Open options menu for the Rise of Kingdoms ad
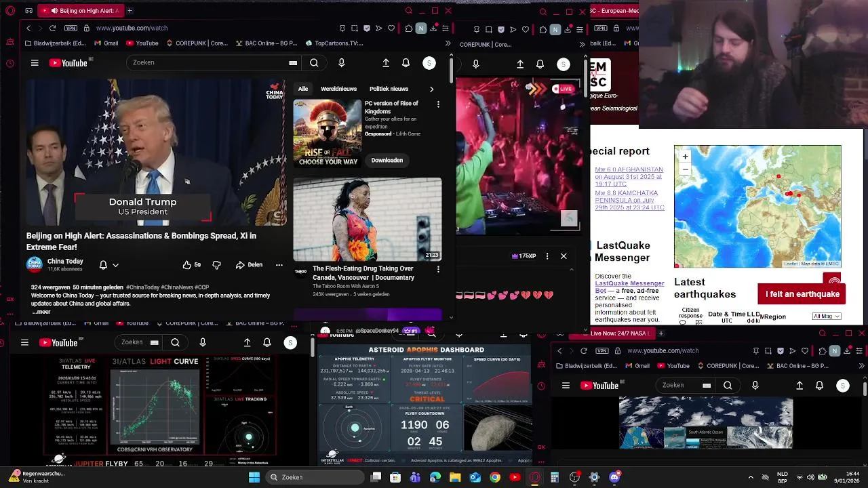Screen dimensions: 868x488 [x=438, y=104]
